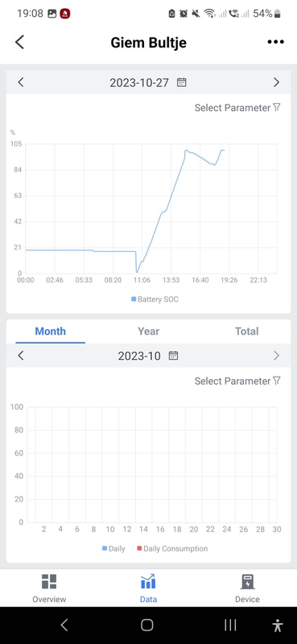Open calendar picker next to 2023-10

click(x=173, y=355)
